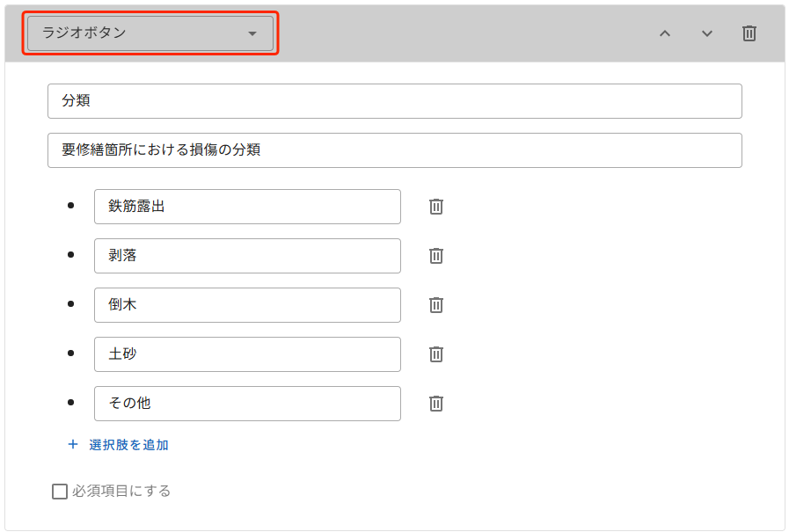
Task: Open the ラジオボタン field type dropdown
Action: pos(150,33)
